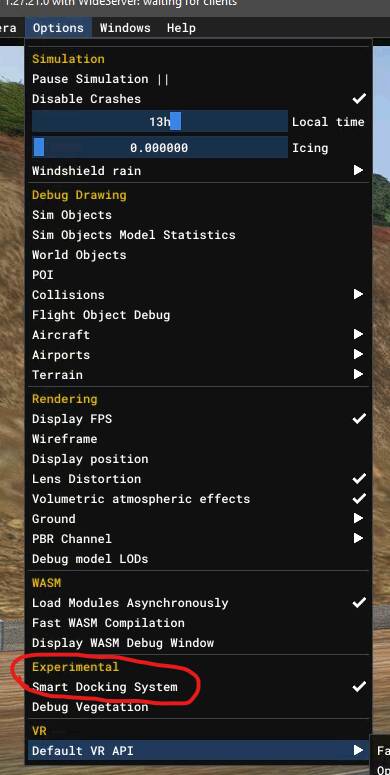Viewport: 390px width, 775px height.
Task: Expand the Aircraft debug submenu
Action: coord(199,335)
